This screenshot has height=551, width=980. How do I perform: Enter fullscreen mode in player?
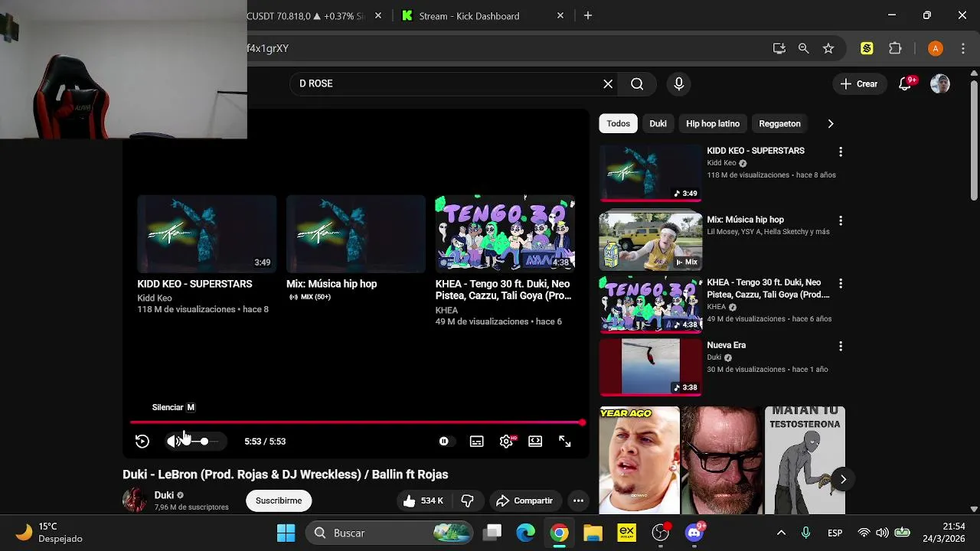(x=565, y=442)
